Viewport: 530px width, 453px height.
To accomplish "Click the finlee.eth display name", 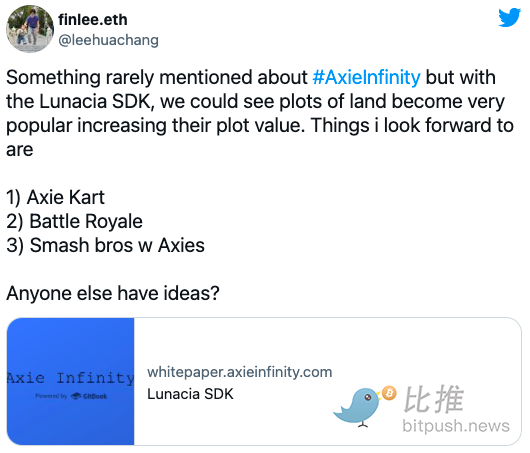I will pyautogui.click(x=93, y=20).
